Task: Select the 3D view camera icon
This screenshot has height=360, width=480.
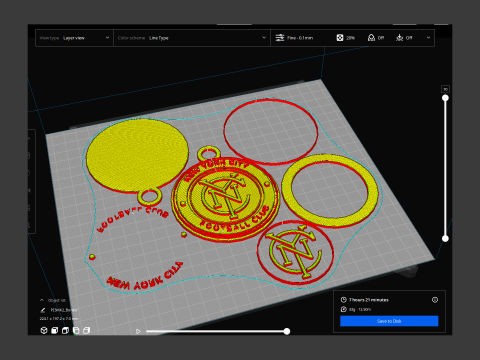Action: (x=44, y=330)
